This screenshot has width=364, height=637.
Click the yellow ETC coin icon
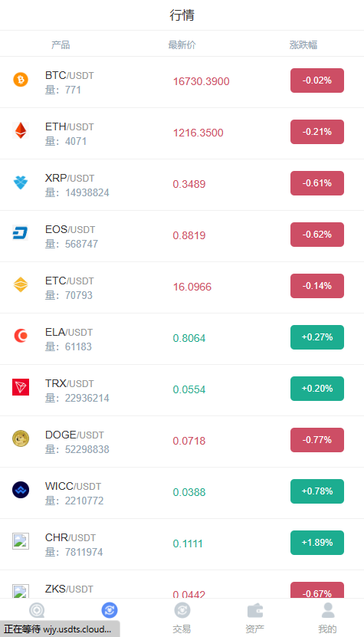[x=21, y=285]
